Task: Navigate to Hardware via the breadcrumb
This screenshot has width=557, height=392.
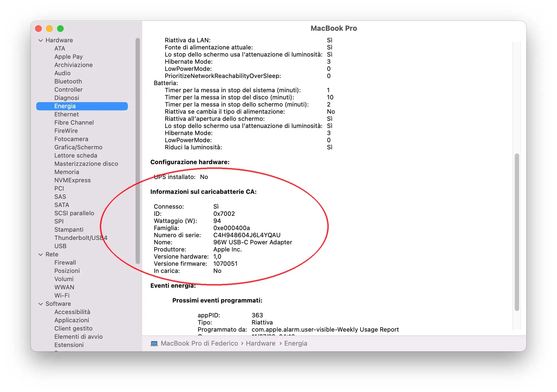Action: [260, 343]
